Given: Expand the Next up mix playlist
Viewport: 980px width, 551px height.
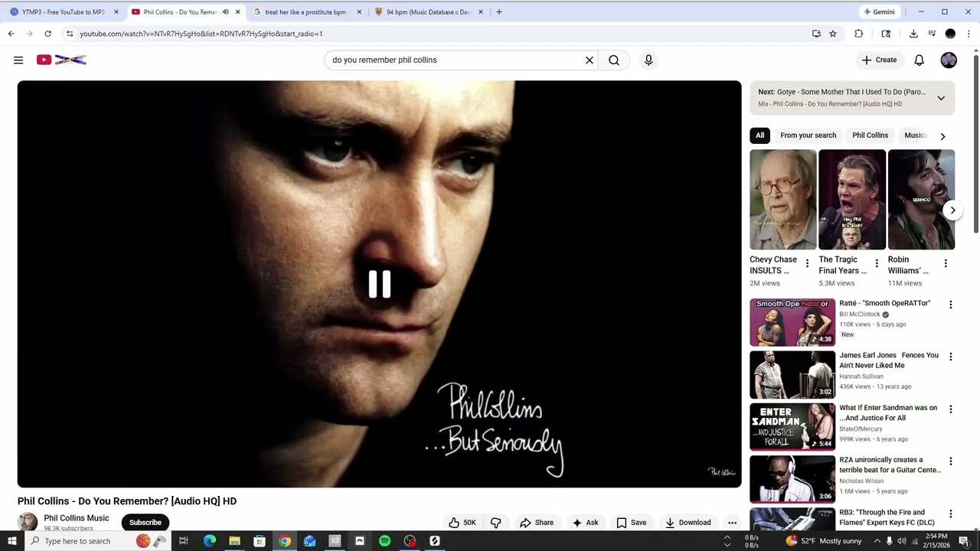Looking at the screenshot, I should [x=941, y=98].
